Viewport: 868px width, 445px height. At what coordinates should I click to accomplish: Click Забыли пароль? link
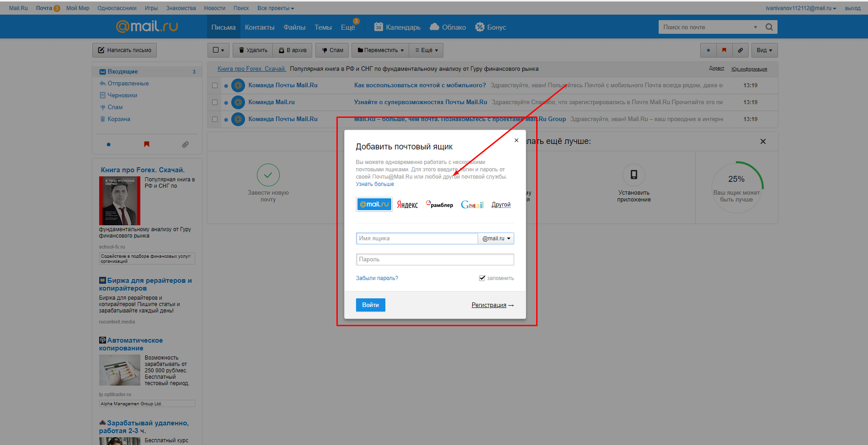coord(377,278)
